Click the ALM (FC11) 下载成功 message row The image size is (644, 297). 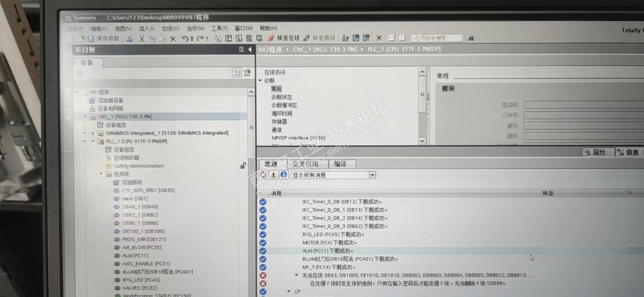click(x=450, y=251)
